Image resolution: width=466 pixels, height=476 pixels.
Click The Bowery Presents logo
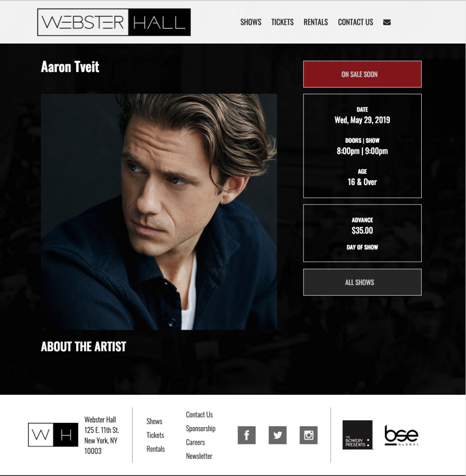357,435
